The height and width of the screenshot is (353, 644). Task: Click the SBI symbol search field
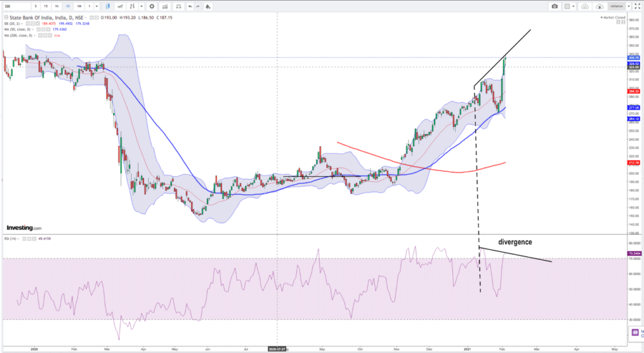(x=16, y=6)
